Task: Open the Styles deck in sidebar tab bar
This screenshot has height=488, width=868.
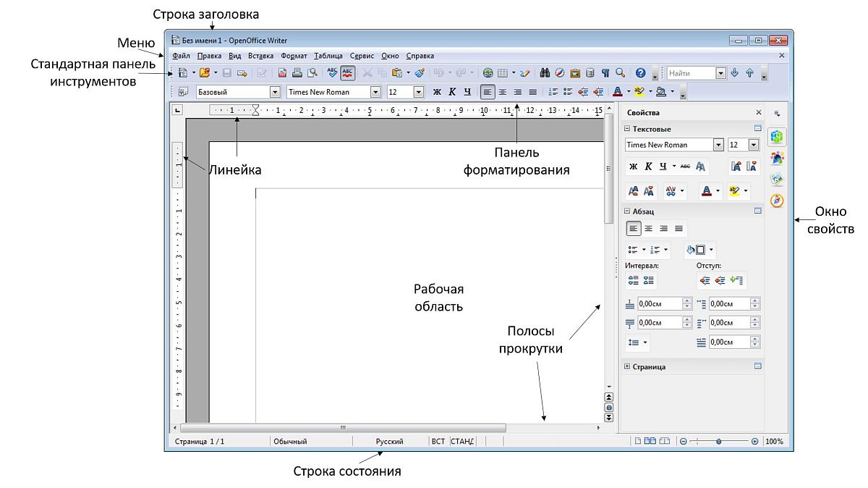Action: point(777,158)
